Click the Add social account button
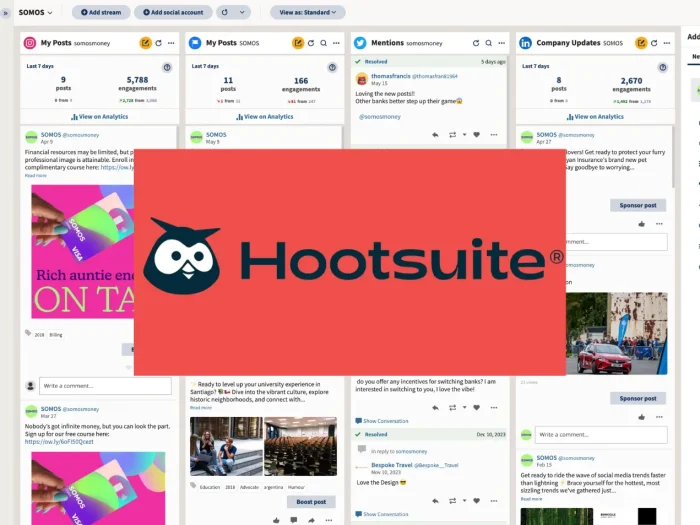This screenshot has height=525, width=700. 173,12
